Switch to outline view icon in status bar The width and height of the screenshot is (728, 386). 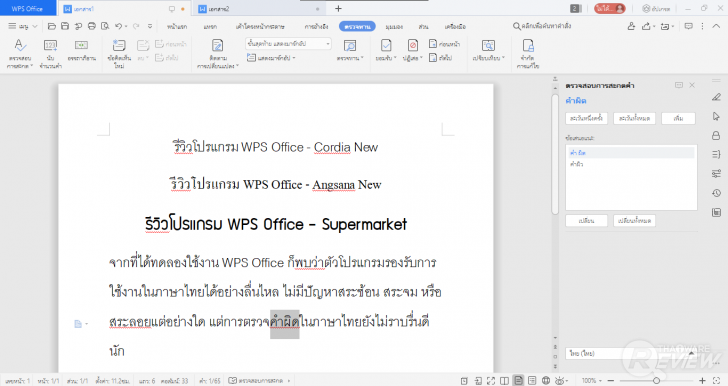(x=532, y=380)
